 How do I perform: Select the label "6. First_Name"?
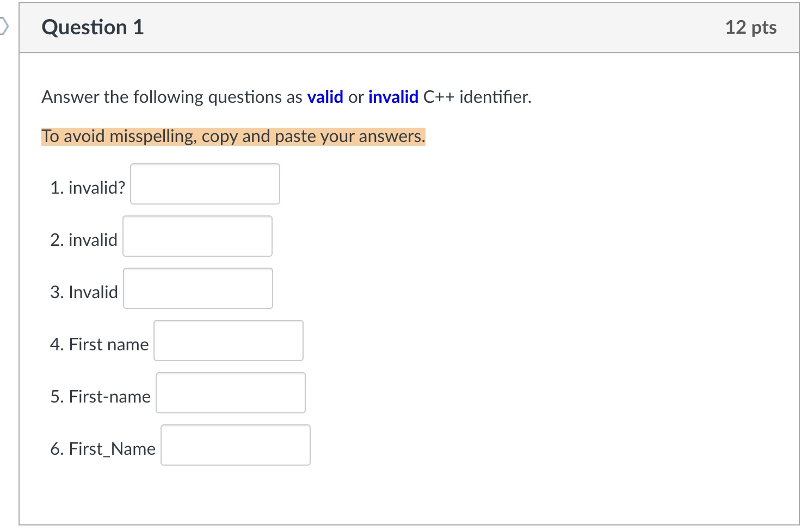coord(103,448)
